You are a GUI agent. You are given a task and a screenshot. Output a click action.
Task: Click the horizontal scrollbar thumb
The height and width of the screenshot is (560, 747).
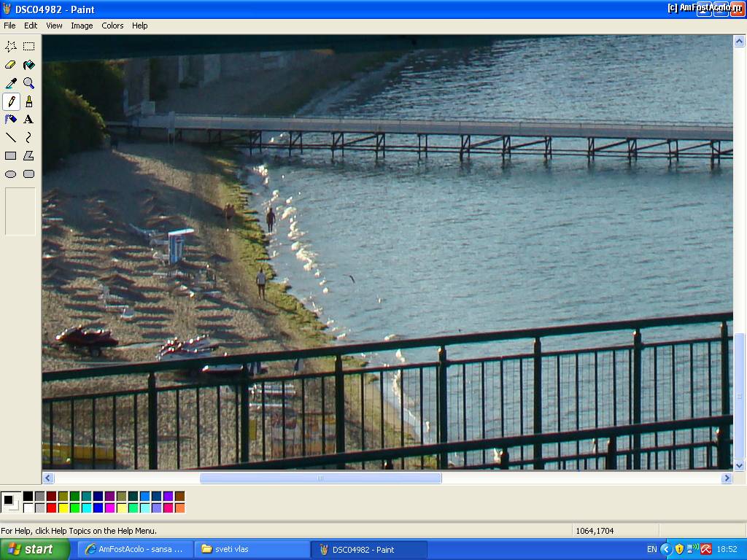pyautogui.click(x=321, y=478)
